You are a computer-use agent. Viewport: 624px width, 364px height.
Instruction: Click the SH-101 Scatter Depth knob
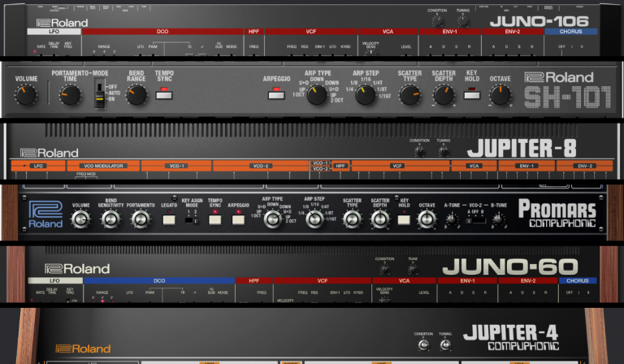[444, 95]
